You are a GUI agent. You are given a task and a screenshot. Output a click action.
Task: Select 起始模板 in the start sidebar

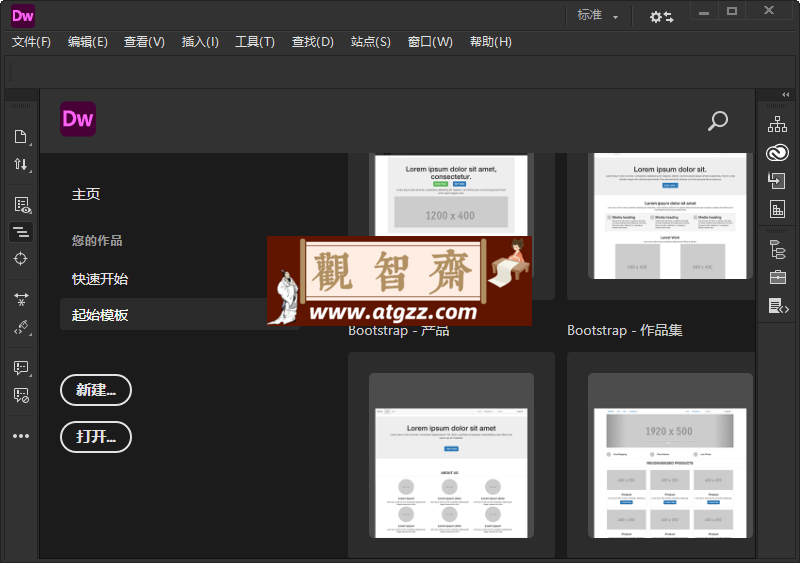coord(179,314)
